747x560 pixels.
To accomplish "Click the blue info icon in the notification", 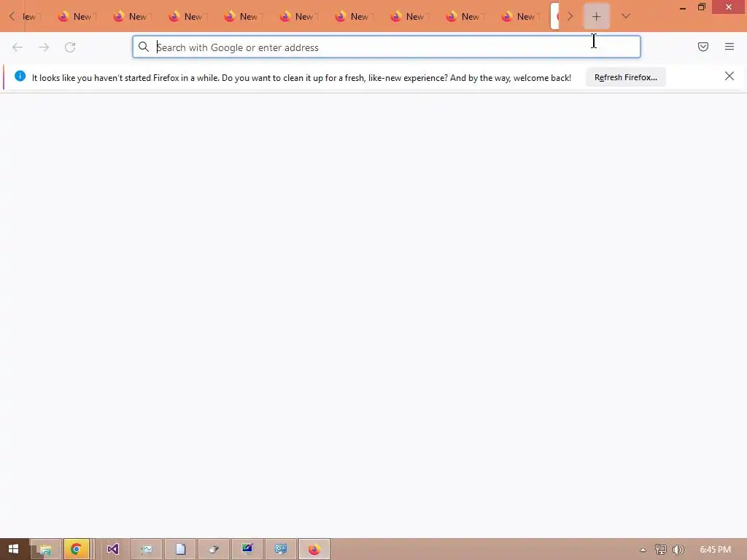I will [x=20, y=76].
